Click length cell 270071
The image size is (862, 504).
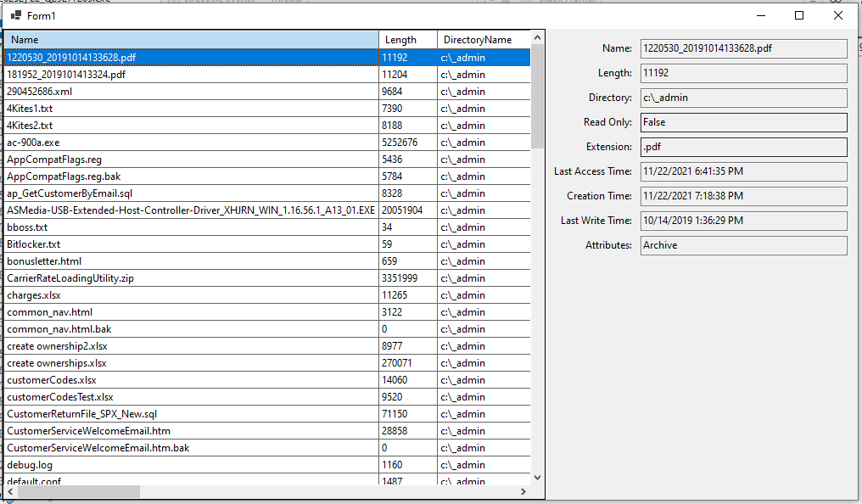tap(408, 363)
